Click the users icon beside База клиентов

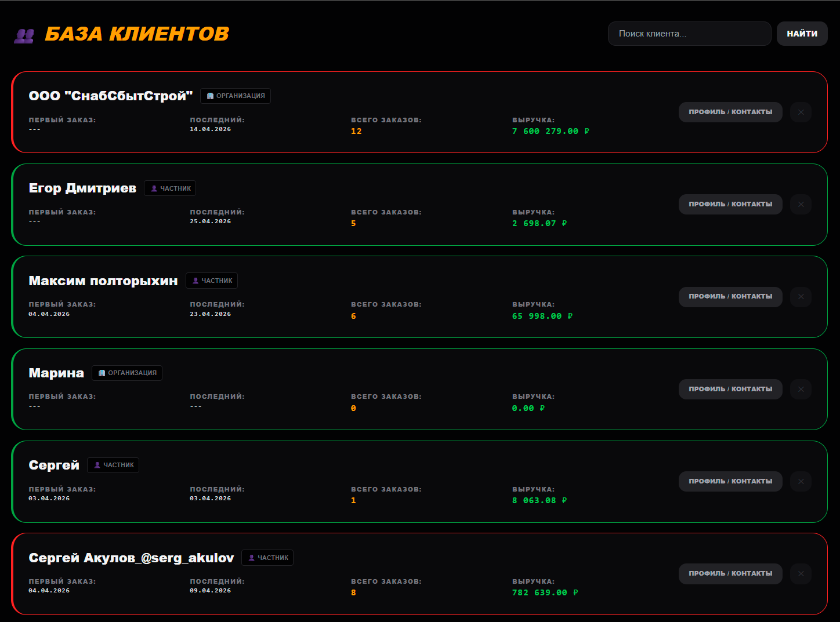(x=24, y=36)
